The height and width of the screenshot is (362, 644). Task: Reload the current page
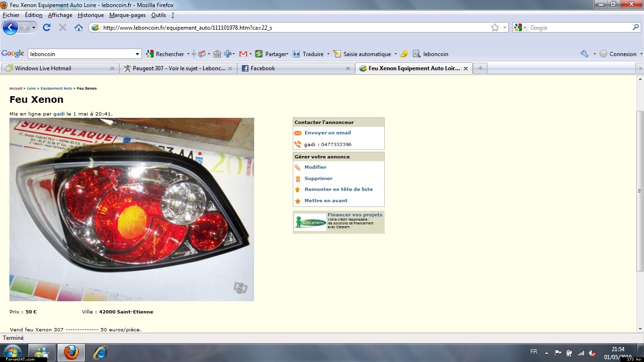coord(46,28)
